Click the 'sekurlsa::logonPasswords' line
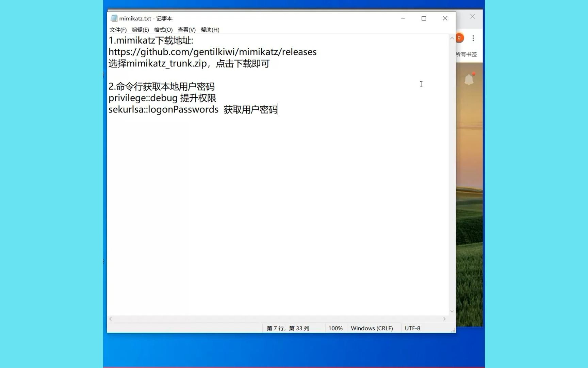Image resolution: width=588 pixels, height=368 pixels. tap(193, 109)
